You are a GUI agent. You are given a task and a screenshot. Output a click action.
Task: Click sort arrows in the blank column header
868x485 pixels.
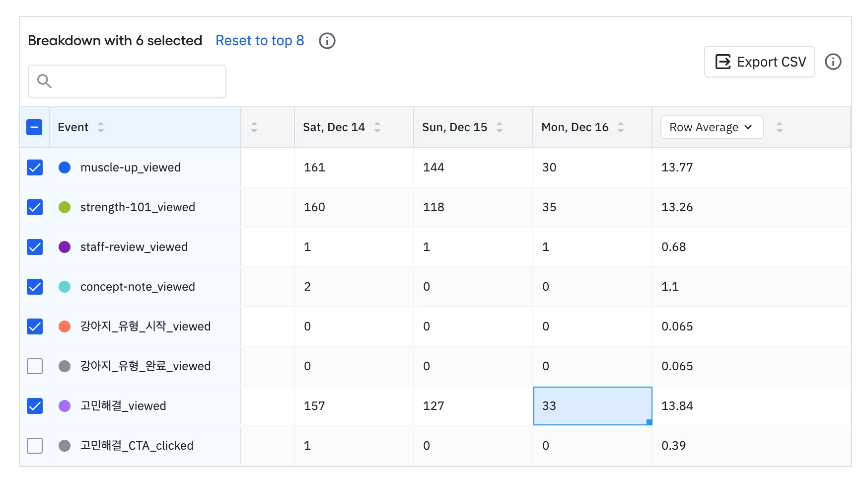click(254, 127)
